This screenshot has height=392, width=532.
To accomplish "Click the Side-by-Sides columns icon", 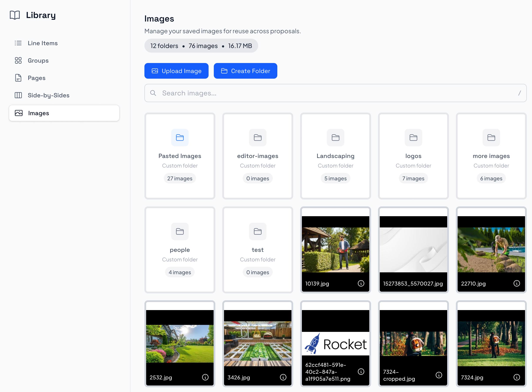I will (x=18, y=95).
